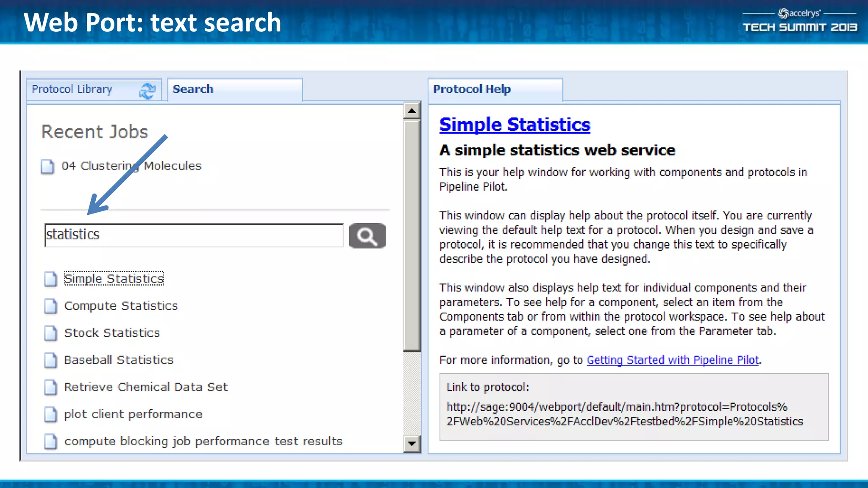
Task: Open the Simple Statistics search result
Action: pyautogui.click(x=114, y=278)
